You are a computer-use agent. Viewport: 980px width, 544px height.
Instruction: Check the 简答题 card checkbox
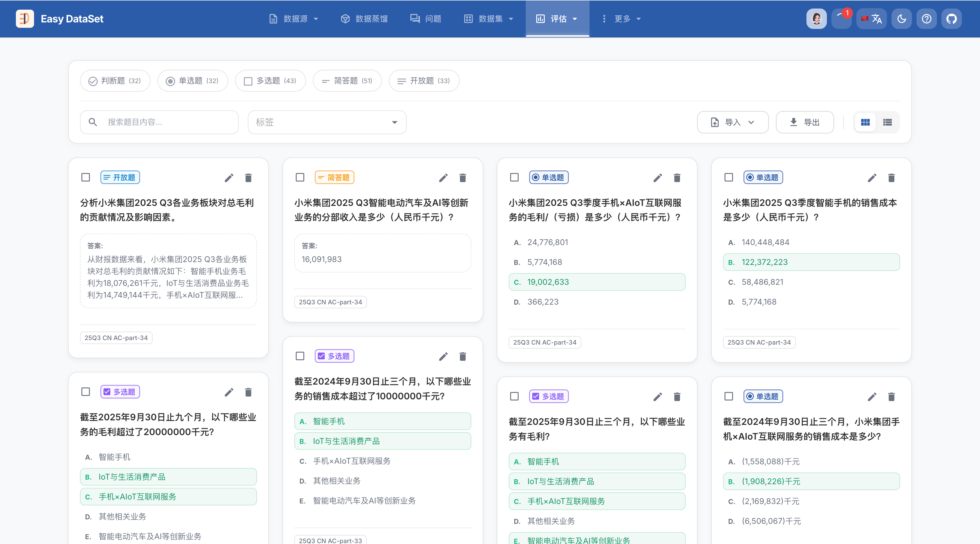pos(300,177)
